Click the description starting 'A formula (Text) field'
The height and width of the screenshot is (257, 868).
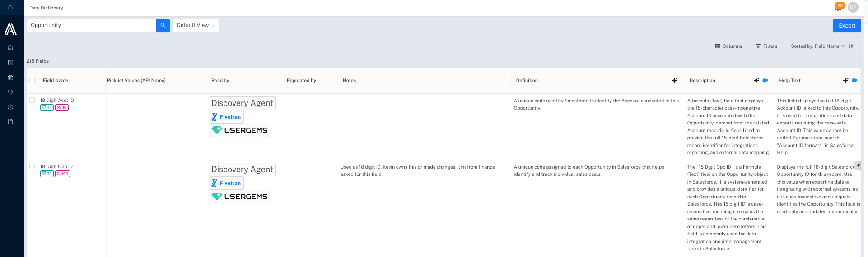click(x=728, y=127)
